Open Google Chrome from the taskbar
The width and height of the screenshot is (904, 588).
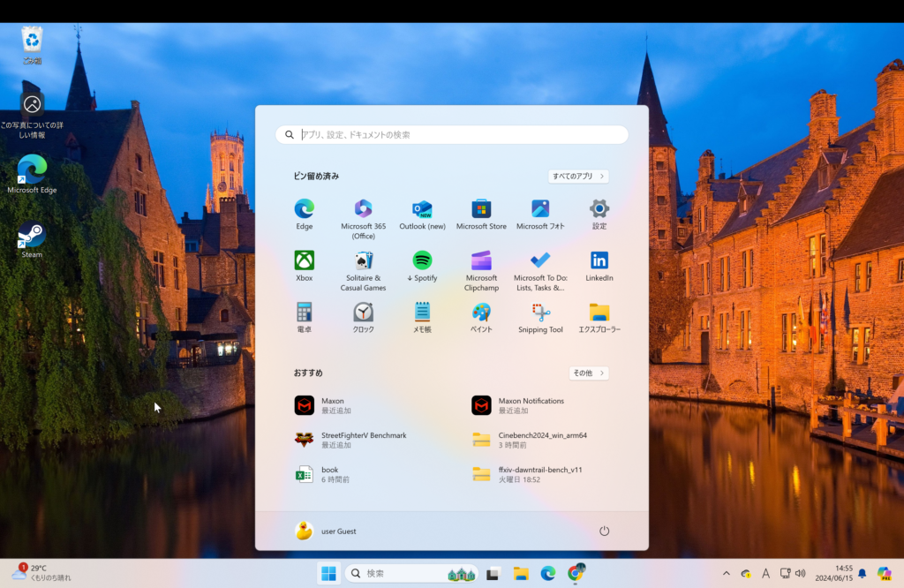coord(576,574)
